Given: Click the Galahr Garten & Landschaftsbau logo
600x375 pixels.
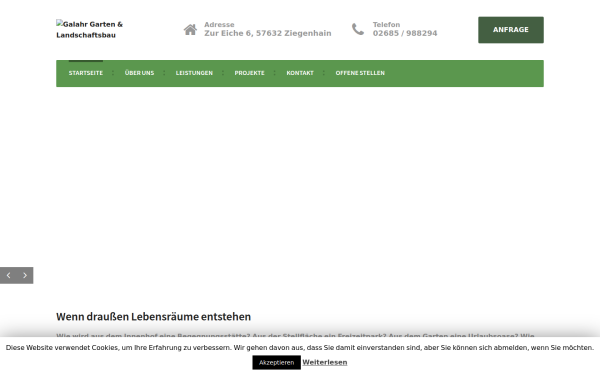Looking at the screenshot, I should click(90, 29).
